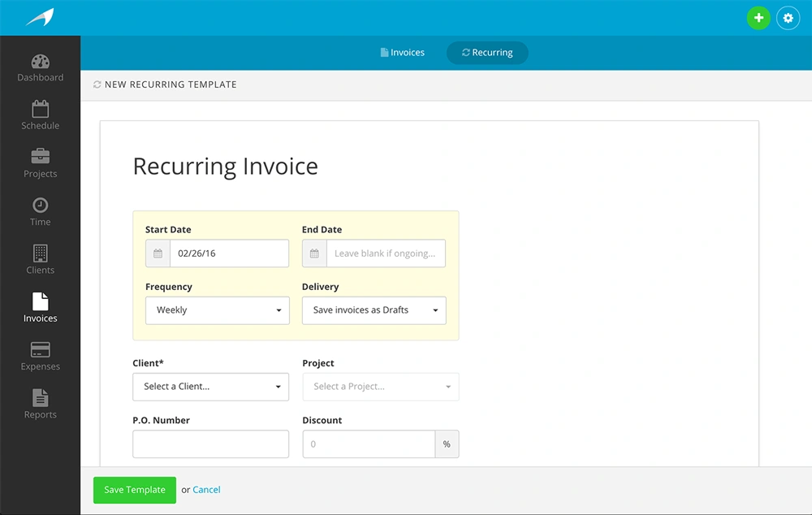The image size is (812, 515).
Task: Change the Frequency from Weekly
Action: [217, 310]
